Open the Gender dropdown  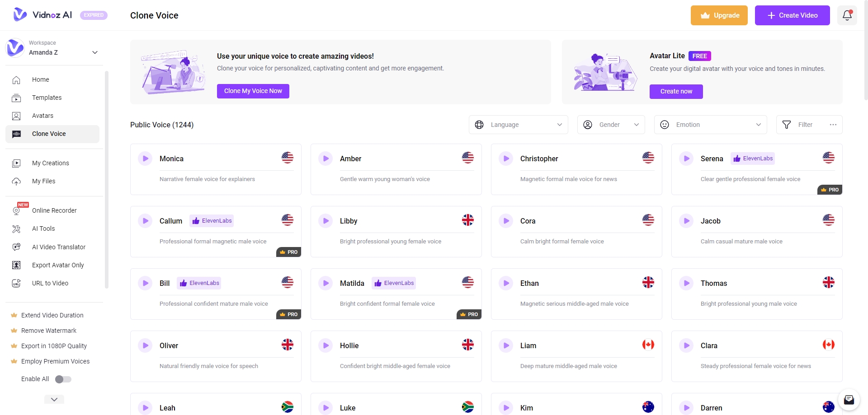611,125
